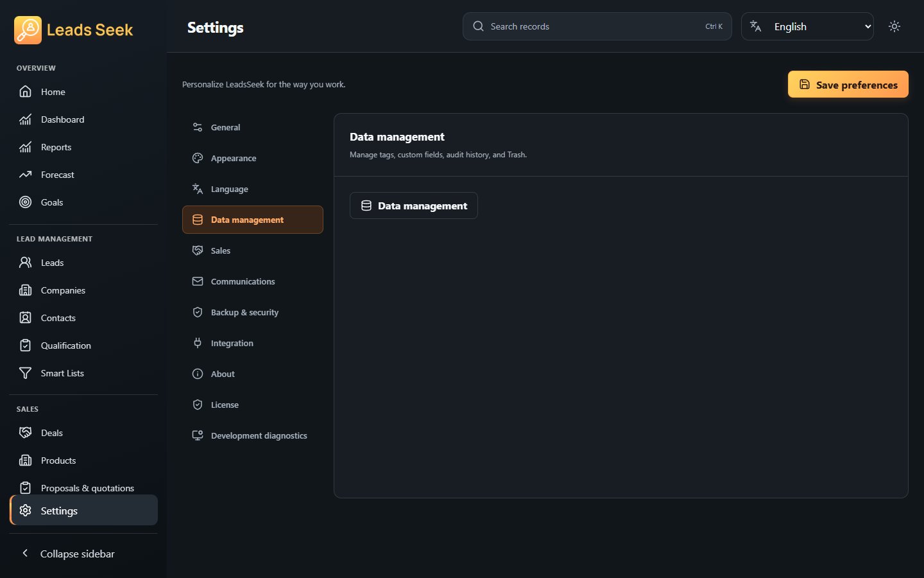The width and height of the screenshot is (924, 578).
Task: Click the Forecast trend arrow icon
Action: (x=25, y=175)
